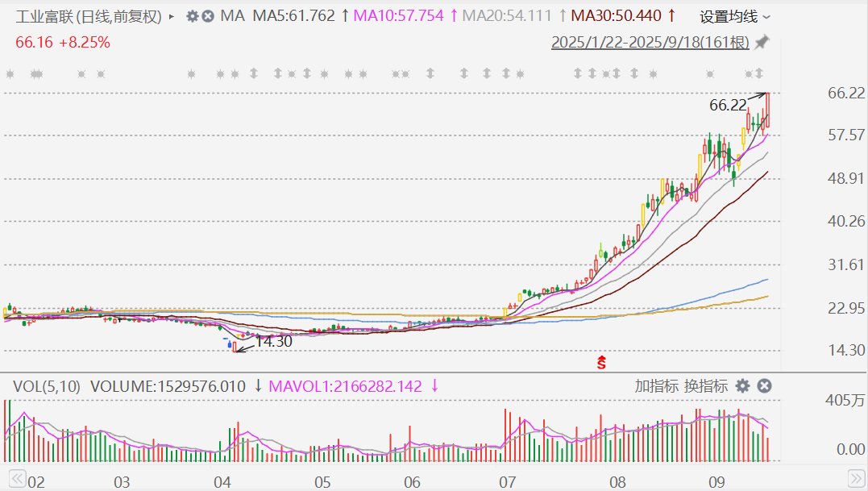Click 加指标 to add an indicator
Viewport: 868px width, 491px height.
pos(657,386)
